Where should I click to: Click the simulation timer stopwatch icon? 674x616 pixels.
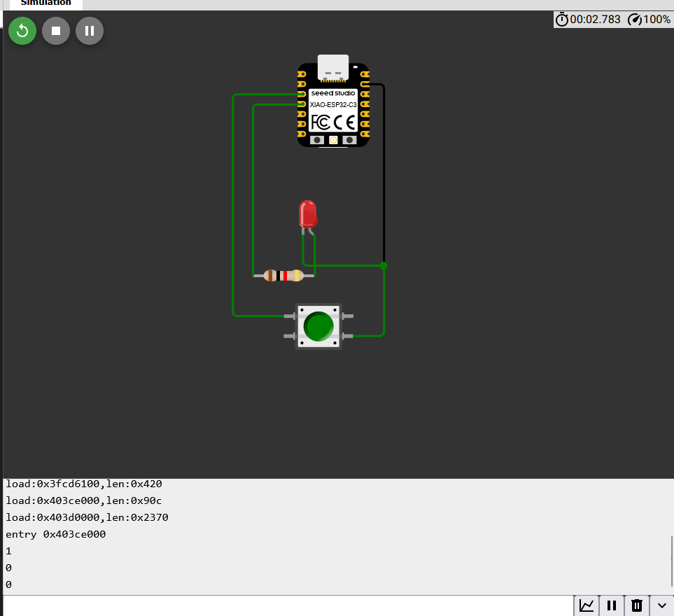562,20
